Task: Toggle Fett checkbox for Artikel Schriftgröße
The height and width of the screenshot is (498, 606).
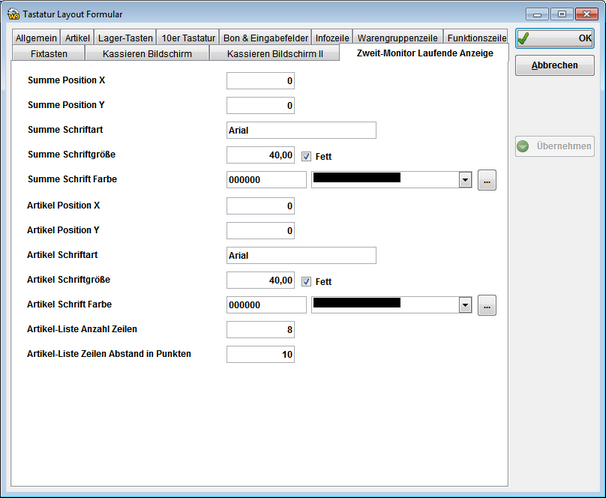Action: [306, 281]
